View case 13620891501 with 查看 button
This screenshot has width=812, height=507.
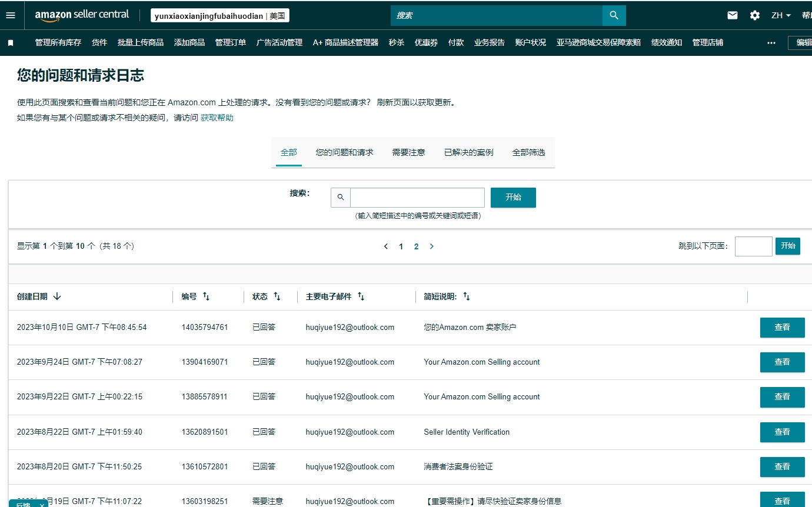point(782,432)
